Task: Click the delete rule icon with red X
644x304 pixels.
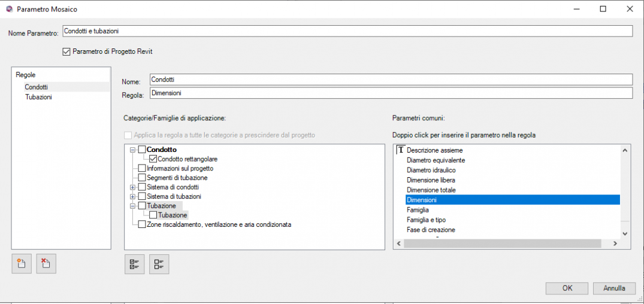Action: pyautogui.click(x=46, y=263)
